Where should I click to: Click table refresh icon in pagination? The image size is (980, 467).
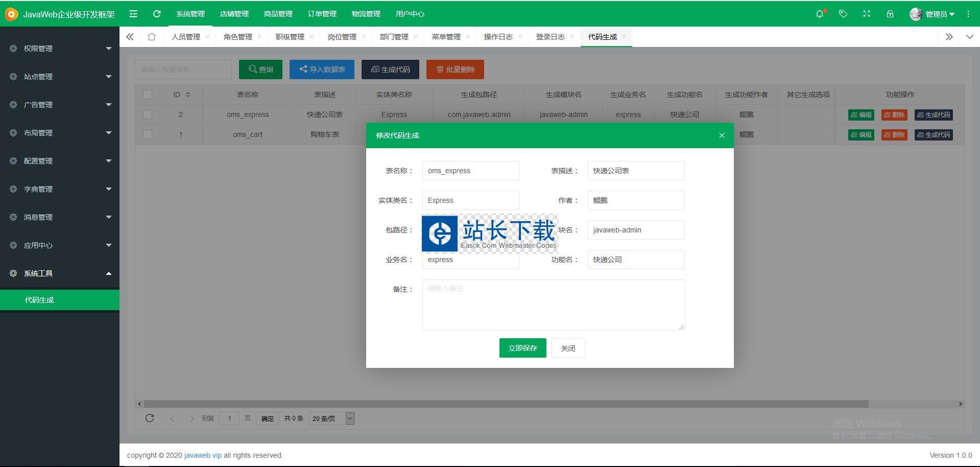click(150, 418)
